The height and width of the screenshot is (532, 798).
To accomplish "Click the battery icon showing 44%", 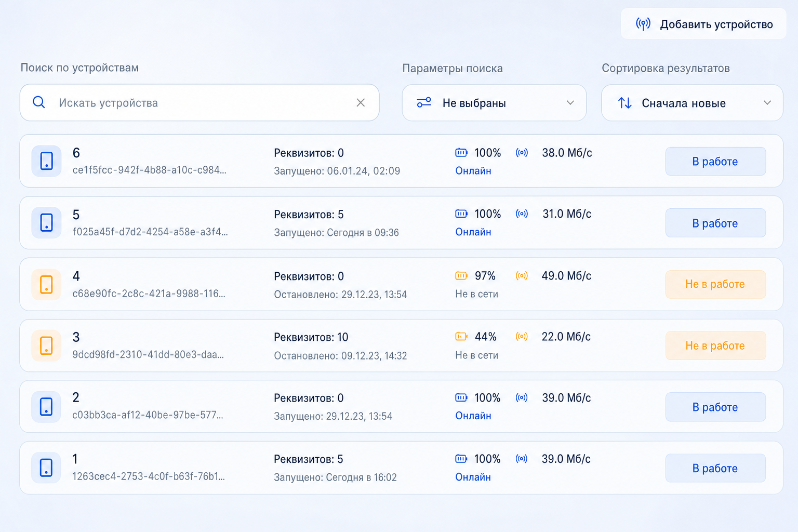I will (461, 337).
